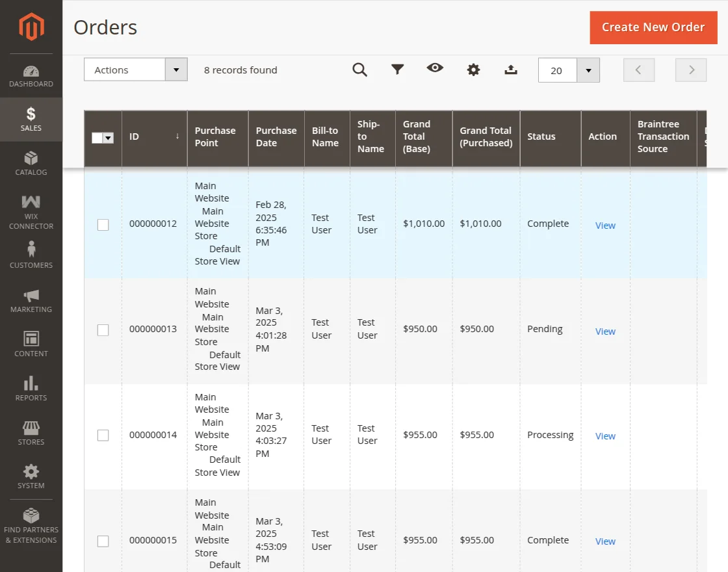
Task: Open the Reports menu in sidebar
Action: tap(31, 388)
